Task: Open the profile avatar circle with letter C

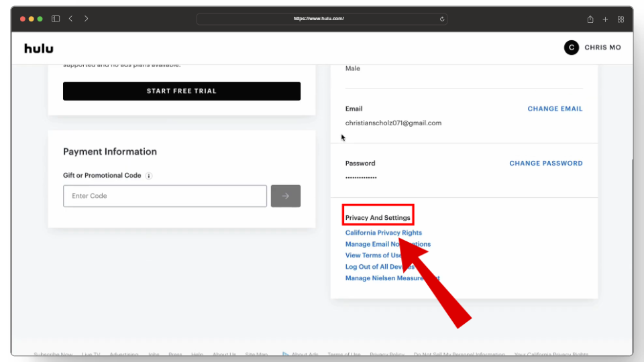Action: [572, 48]
